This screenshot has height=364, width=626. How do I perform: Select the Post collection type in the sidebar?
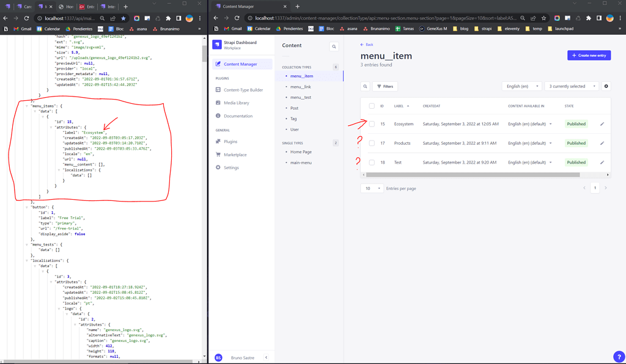pyautogui.click(x=294, y=108)
